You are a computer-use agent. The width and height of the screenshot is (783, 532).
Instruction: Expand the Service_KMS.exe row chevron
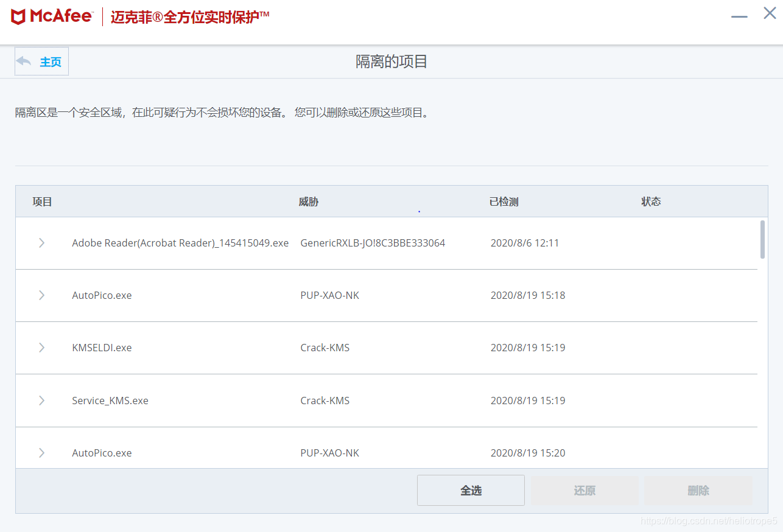point(41,401)
